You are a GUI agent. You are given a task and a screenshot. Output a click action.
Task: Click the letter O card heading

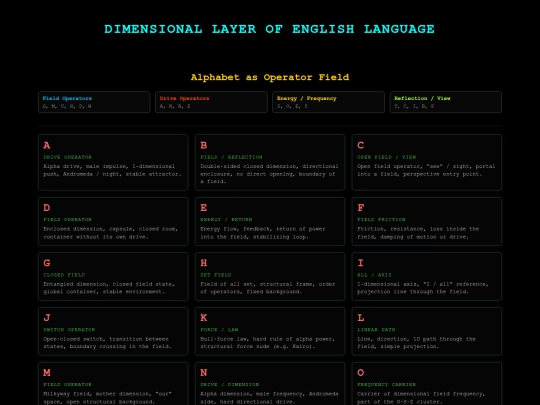point(361,373)
